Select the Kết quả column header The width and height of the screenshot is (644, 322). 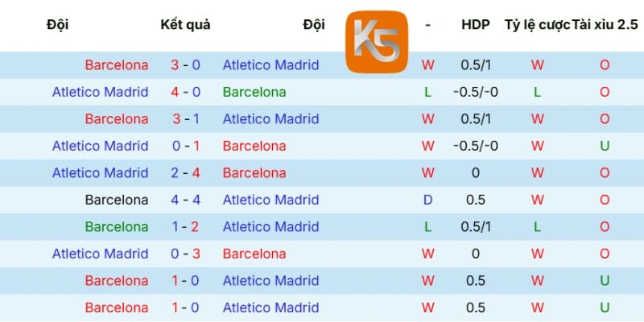pos(185,24)
